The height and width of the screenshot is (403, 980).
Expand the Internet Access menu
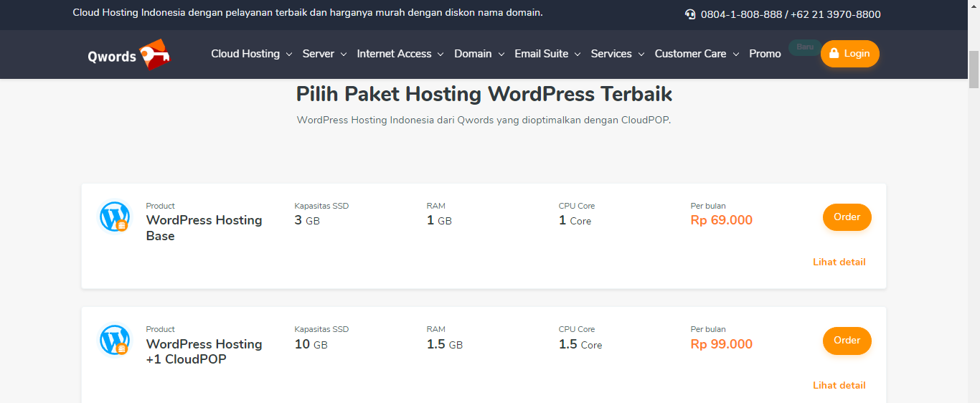click(x=400, y=54)
